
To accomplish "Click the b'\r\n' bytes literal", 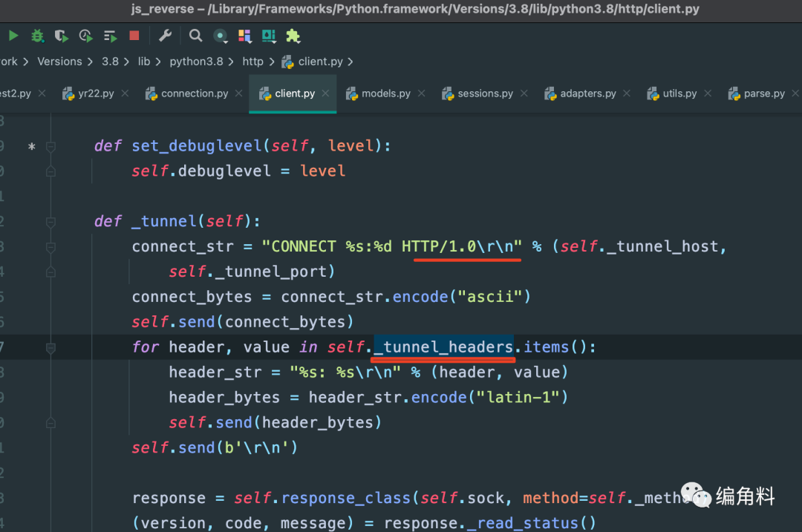I will pos(257,448).
